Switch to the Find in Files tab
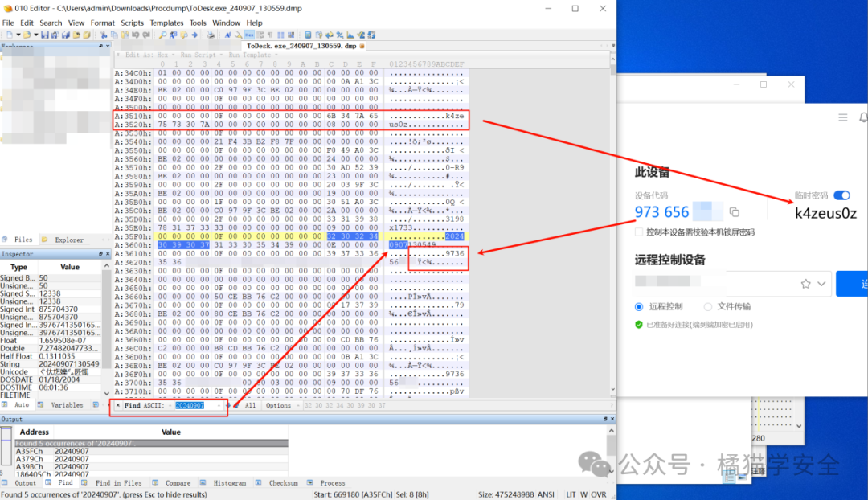 113,483
